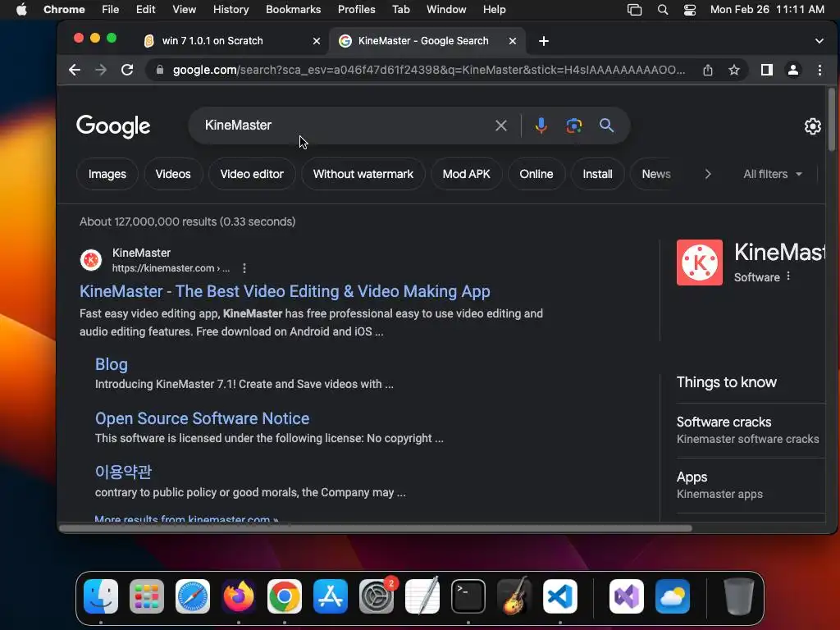Click KineMaster logo in knowledge panel
Screen dimensions: 840x630
700,262
